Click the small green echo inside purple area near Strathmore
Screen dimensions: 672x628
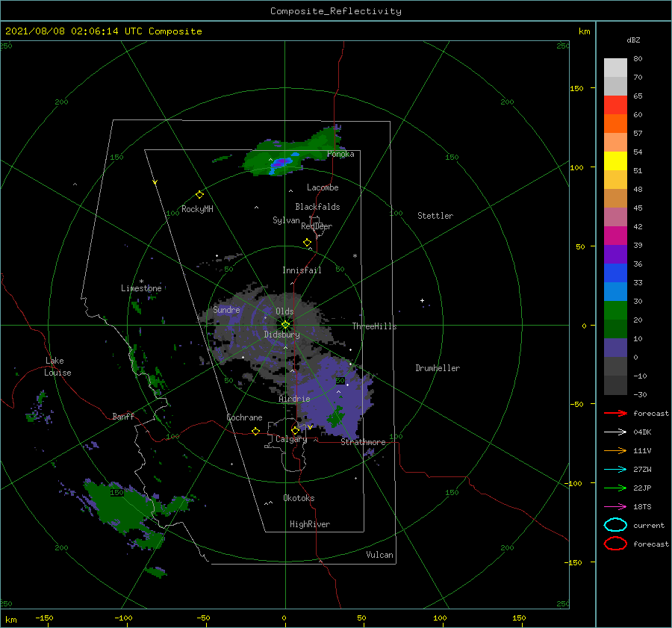pyautogui.click(x=336, y=417)
